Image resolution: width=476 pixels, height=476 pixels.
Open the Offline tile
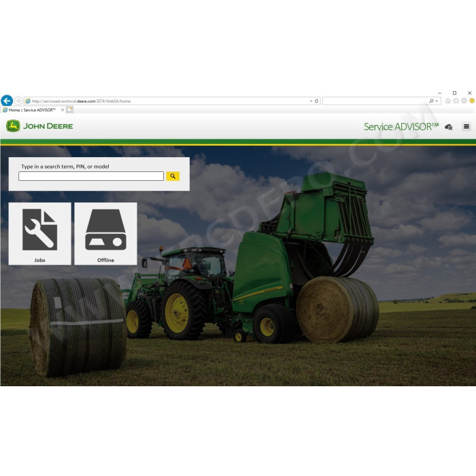point(105,234)
